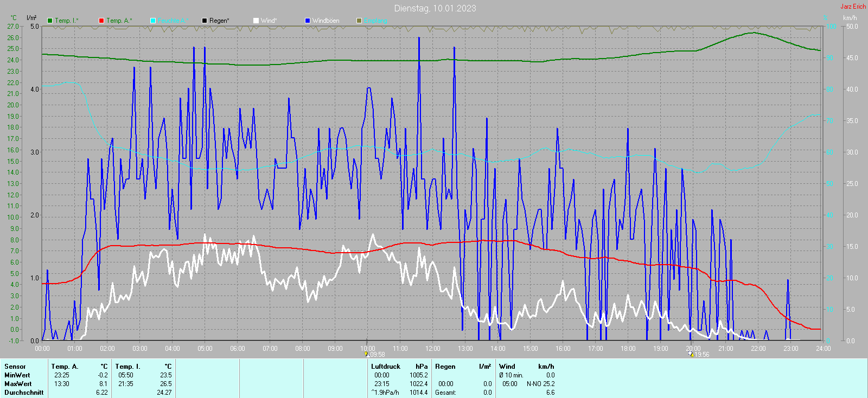Click the Temp. I. column header

pyautogui.click(x=127, y=367)
